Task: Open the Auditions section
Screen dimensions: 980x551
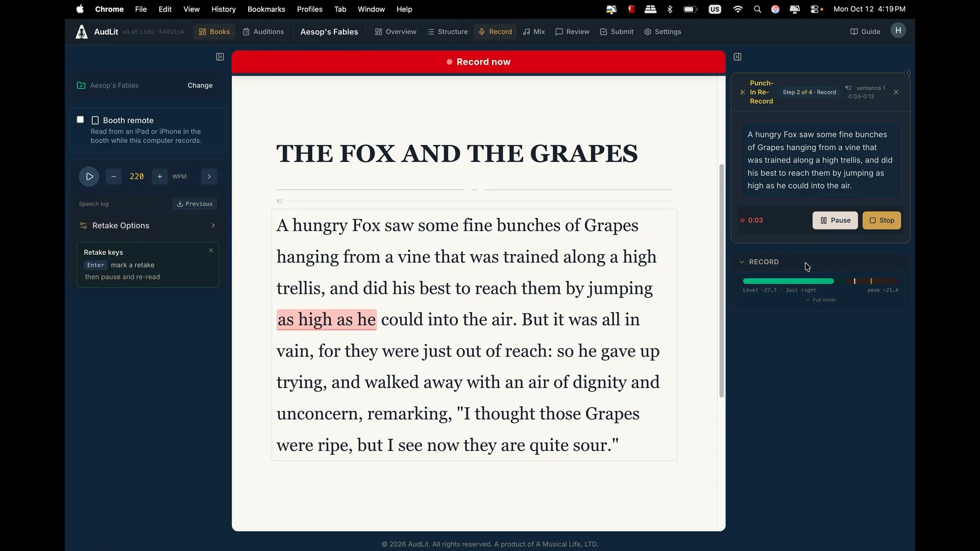Action: pyautogui.click(x=263, y=32)
